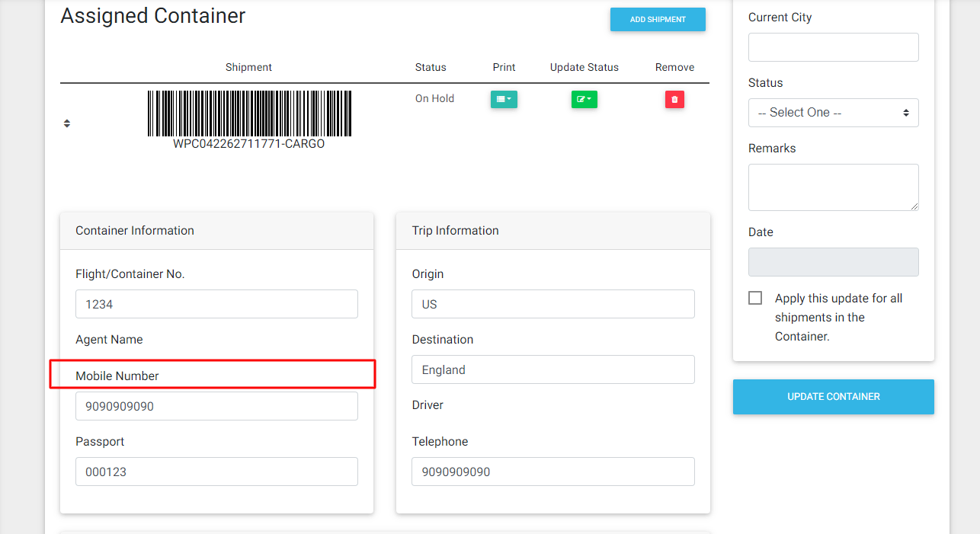Click the shipment barcode WPC042262711771-CARGO

(249, 119)
